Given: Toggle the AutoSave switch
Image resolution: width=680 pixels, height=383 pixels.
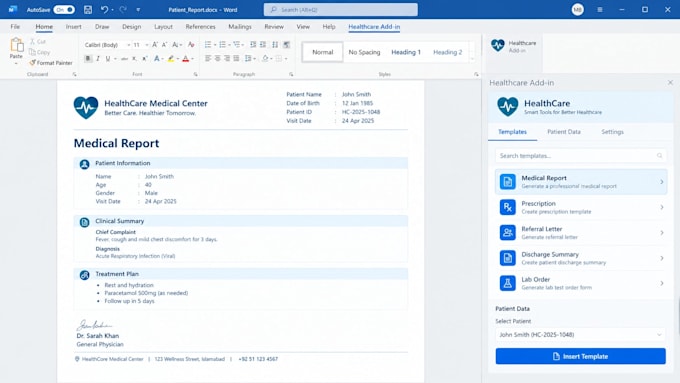Looking at the screenshot, I should pyautogui.click(x=64, y=10).
